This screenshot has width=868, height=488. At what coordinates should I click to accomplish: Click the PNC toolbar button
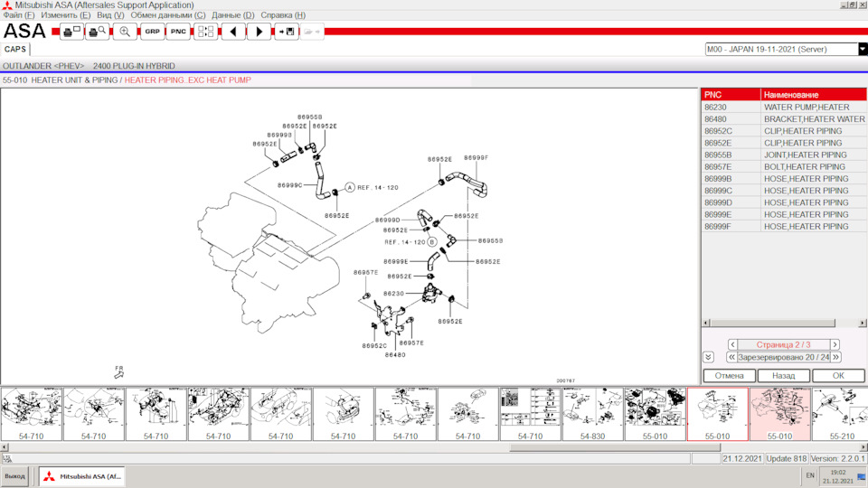pos(178,32)
